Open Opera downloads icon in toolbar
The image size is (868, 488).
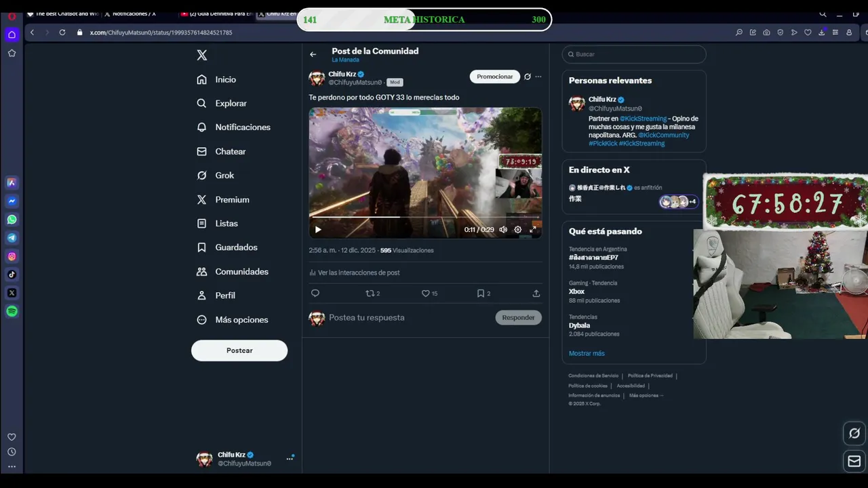tap(821, 32)
